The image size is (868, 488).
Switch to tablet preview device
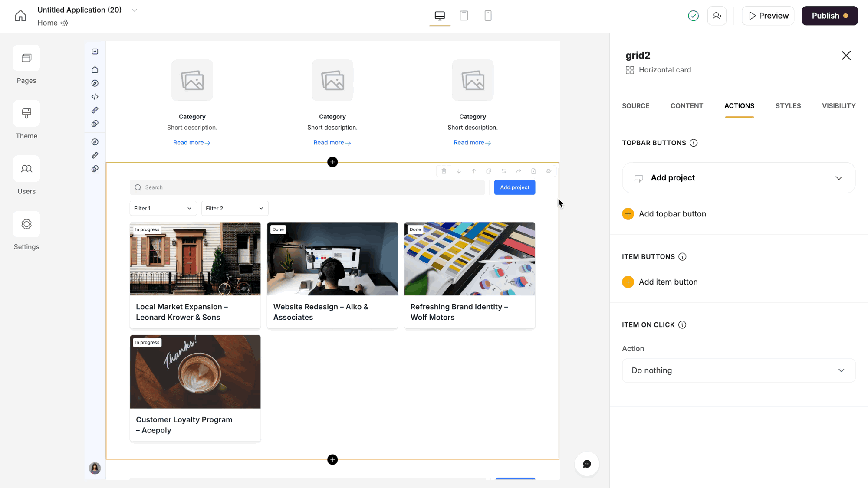tap(464, 16)
